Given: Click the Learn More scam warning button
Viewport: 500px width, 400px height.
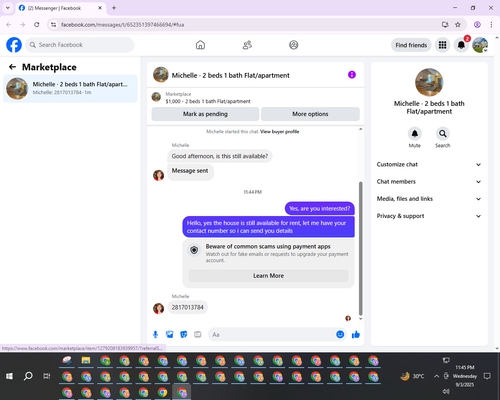Looking at the screenshot, I should coord(268,276).
